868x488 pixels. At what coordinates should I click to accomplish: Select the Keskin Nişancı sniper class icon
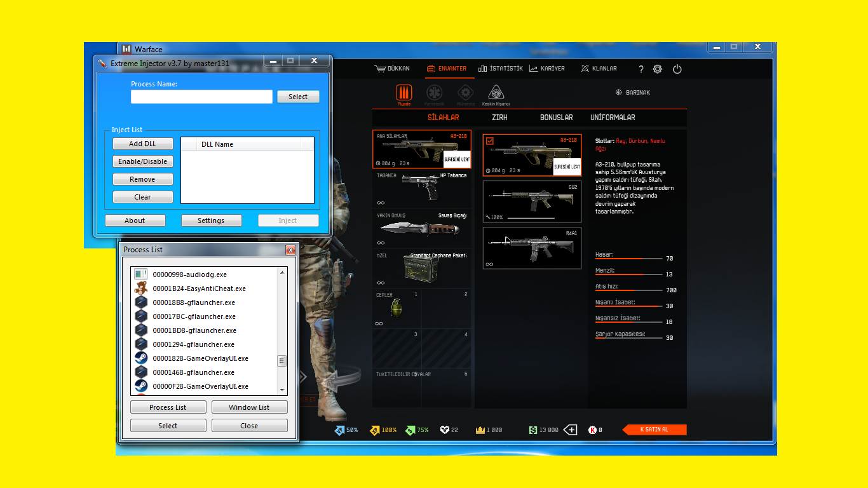496,91
